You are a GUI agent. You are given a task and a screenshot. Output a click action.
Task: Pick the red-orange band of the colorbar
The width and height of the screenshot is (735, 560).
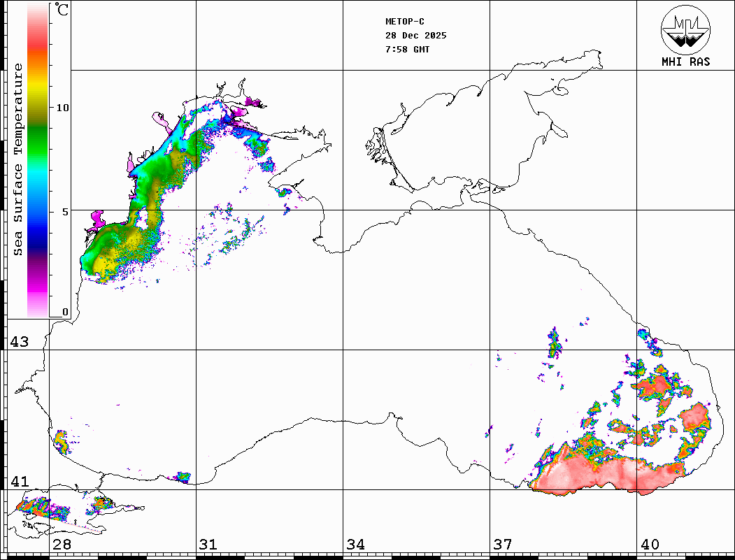38,45
